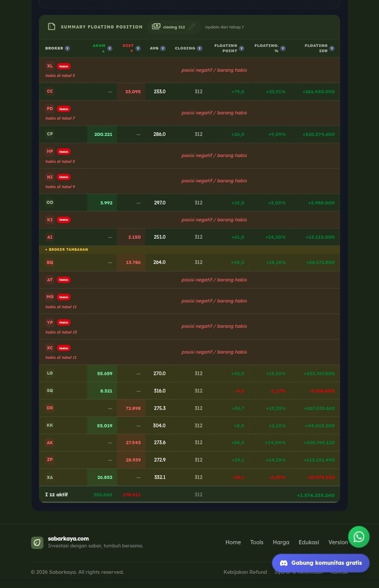The height and width of the screenshot is (588, 379).
Task: Click the Habis badge on XC row
Action: 64,348
